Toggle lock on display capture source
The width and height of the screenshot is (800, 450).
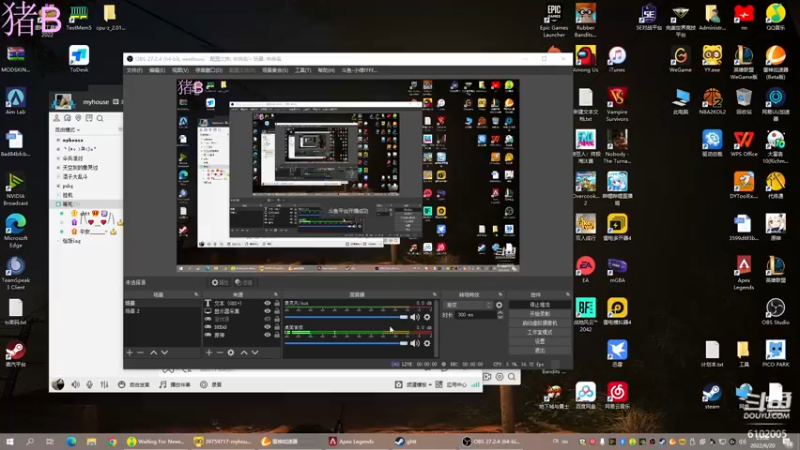pos(277,311)
